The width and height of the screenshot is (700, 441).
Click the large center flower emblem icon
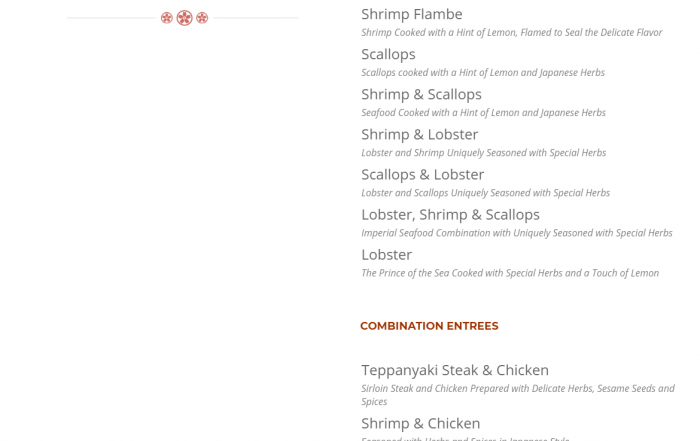pyautogui.click(x=184, y=18)
